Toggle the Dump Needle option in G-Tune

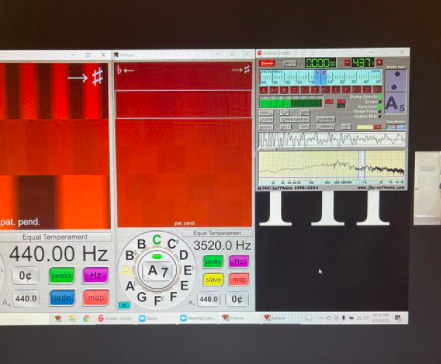point(366,97)
